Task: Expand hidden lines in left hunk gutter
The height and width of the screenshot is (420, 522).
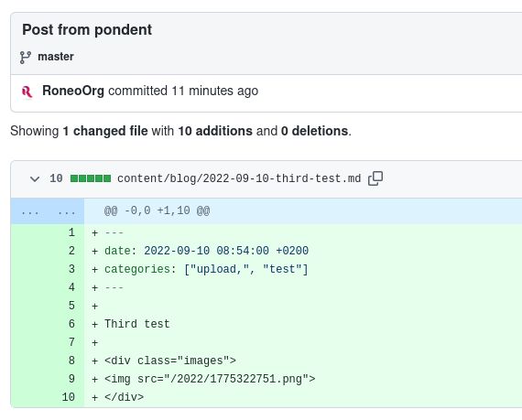Action: tap(29, 211)
